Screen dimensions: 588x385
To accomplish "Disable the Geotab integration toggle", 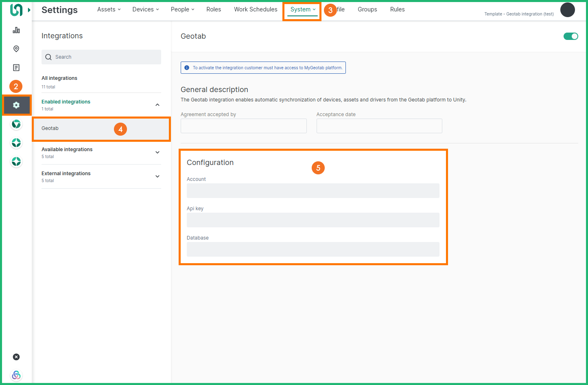I will pyautogui.click(x=571, y=36).
